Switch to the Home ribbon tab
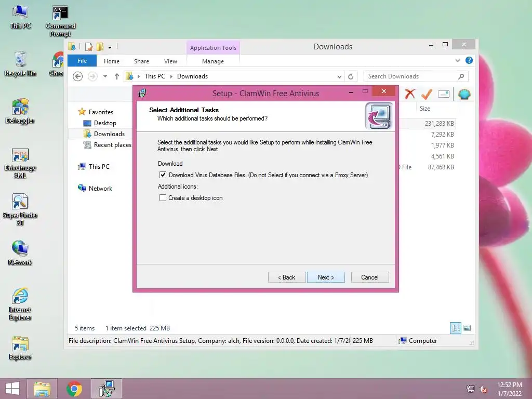The height and width of the screenshot is (399, 532). [x=112, y=61]
